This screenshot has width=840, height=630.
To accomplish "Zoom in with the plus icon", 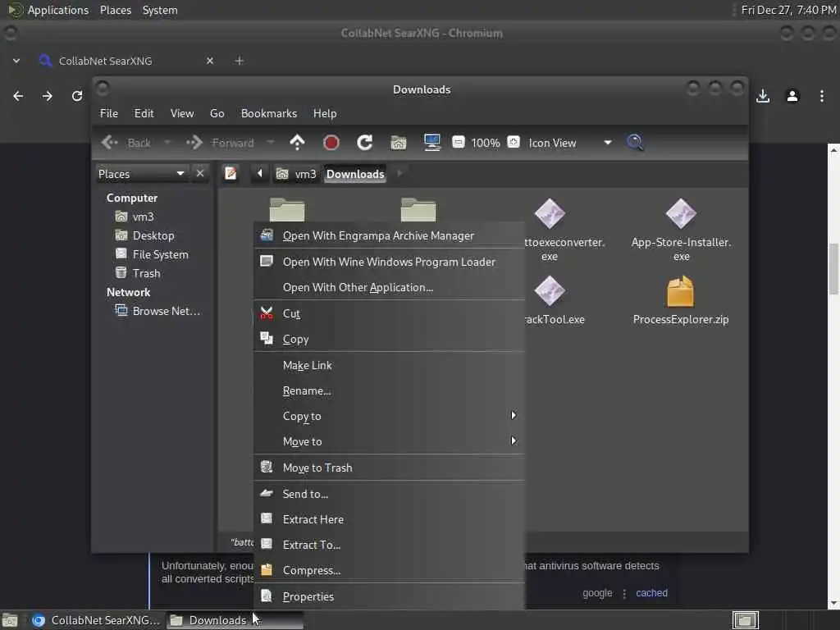I will [x=514, y=142].
